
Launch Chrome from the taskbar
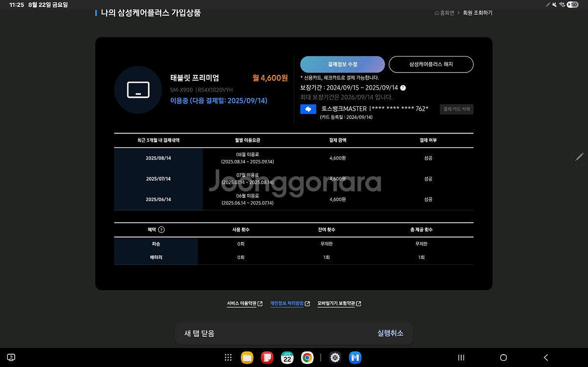[307, 358]
